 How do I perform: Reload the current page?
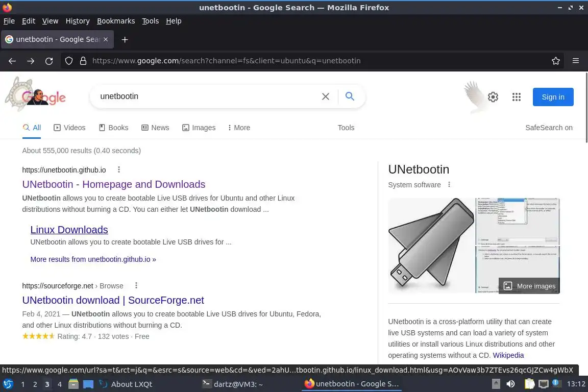pyautogui.click(x=49, y=61)
